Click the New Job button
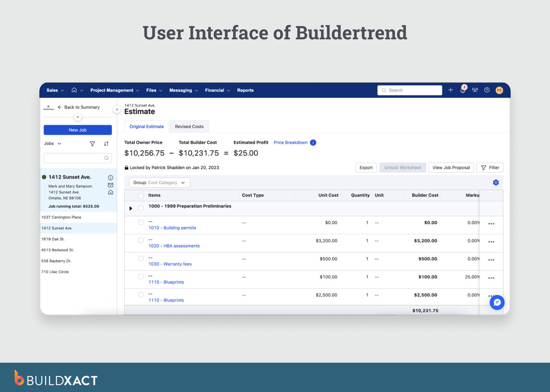Image resolution: width=550 pixels, height=392 pixels. click(x=78, y=130)
